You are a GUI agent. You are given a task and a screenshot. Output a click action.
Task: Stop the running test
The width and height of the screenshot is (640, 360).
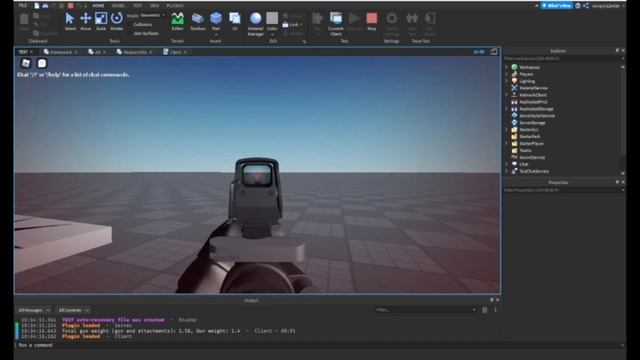[371, 21]
